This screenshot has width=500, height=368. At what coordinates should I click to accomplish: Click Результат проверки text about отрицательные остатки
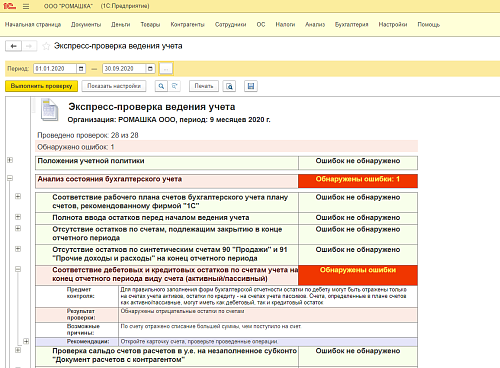pos(182,311)
